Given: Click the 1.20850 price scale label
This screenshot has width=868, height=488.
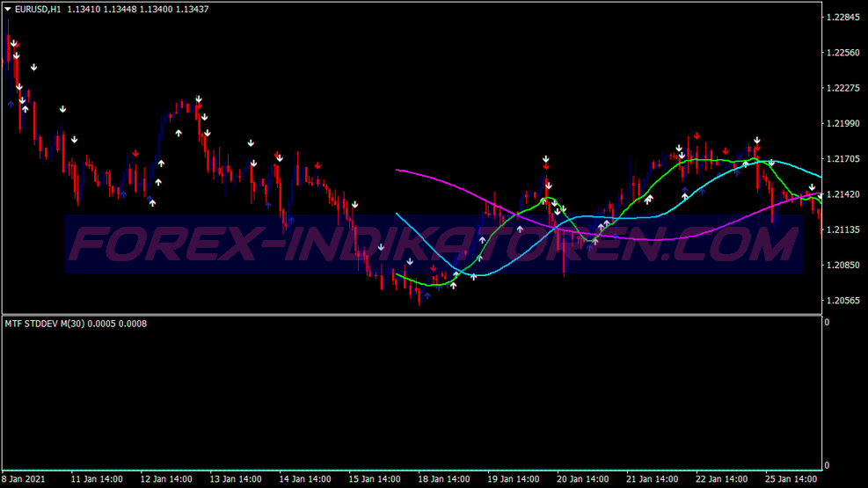Looking at the screenshot, I should pyautogui.click(x=843, y=265).
